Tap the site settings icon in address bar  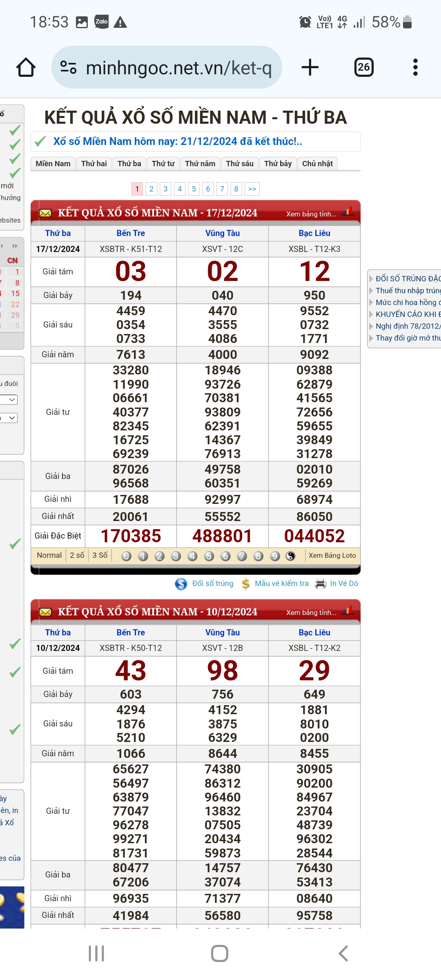[68, 67]
